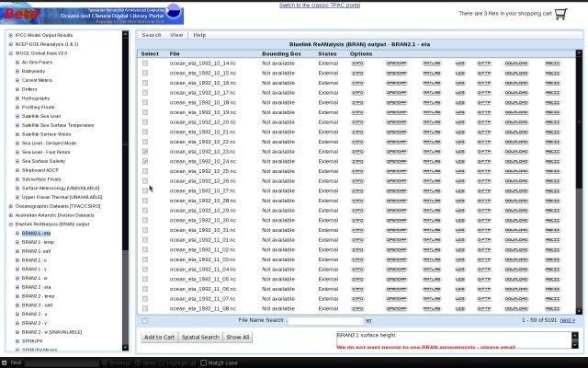Follow Switch to the classic TPAC portal link
Screen dimensions: 588x368
320,6
